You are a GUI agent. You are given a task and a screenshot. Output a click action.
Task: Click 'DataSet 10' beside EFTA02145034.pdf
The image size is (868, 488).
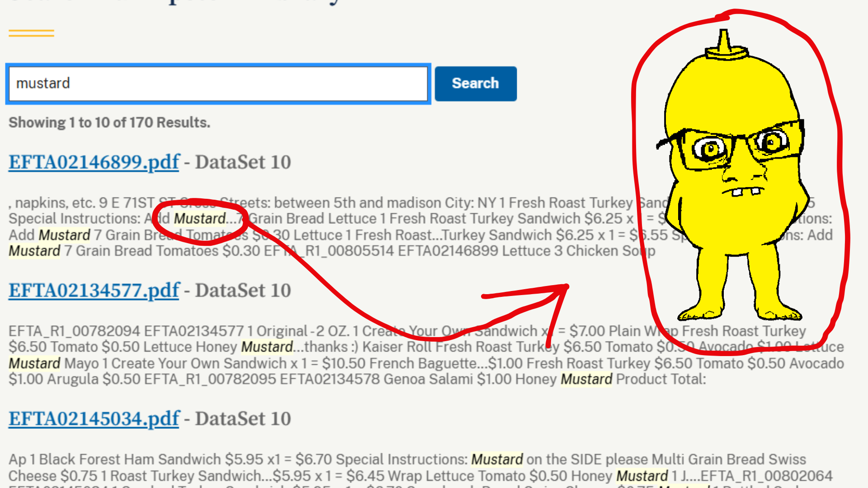[x=243, y=419]
